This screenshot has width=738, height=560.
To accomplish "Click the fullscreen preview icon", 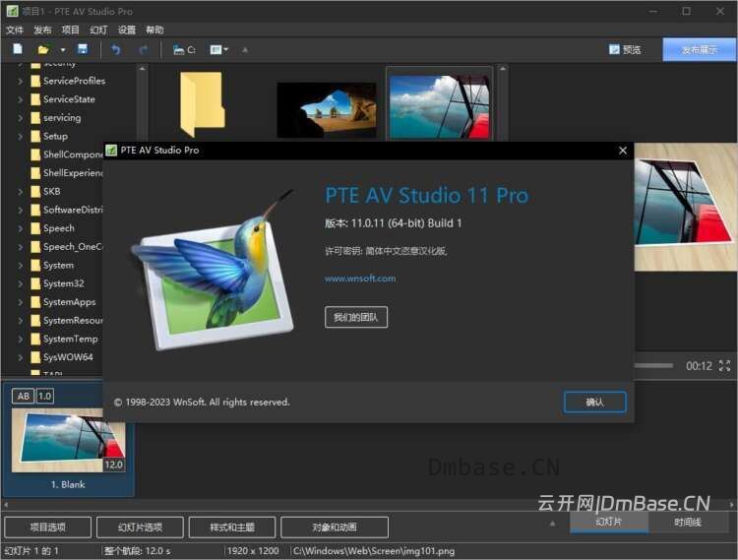I will tap(725, 366).
